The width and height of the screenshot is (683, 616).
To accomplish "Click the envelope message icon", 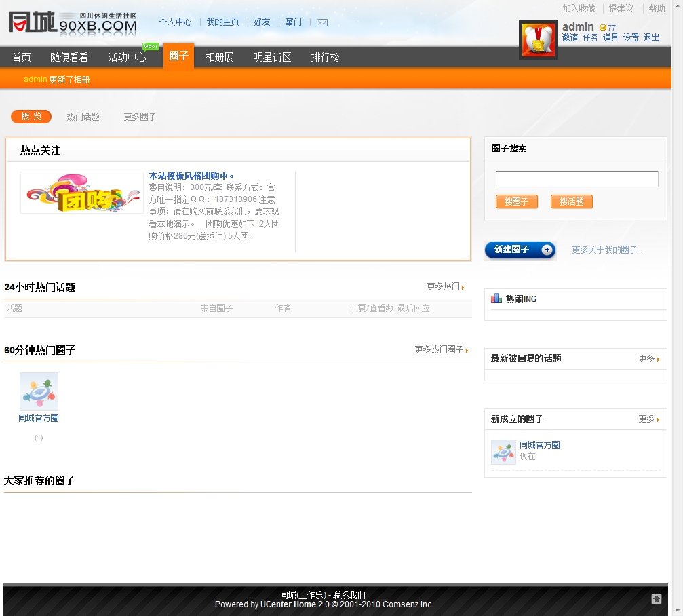I will point(322,22).
